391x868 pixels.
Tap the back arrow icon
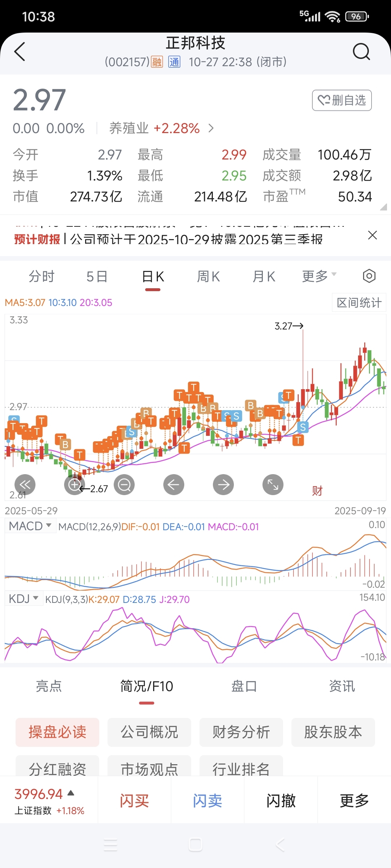click(x=20, y=52)
